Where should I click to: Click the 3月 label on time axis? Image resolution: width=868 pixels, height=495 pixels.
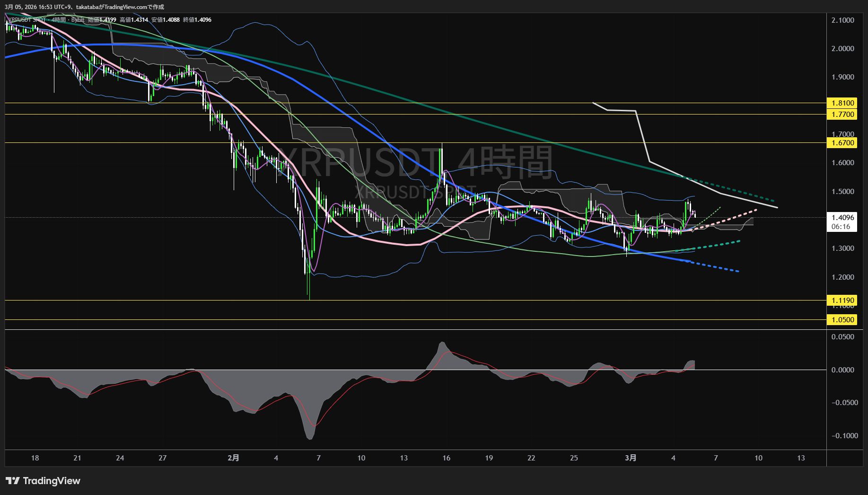pos(631,458)
